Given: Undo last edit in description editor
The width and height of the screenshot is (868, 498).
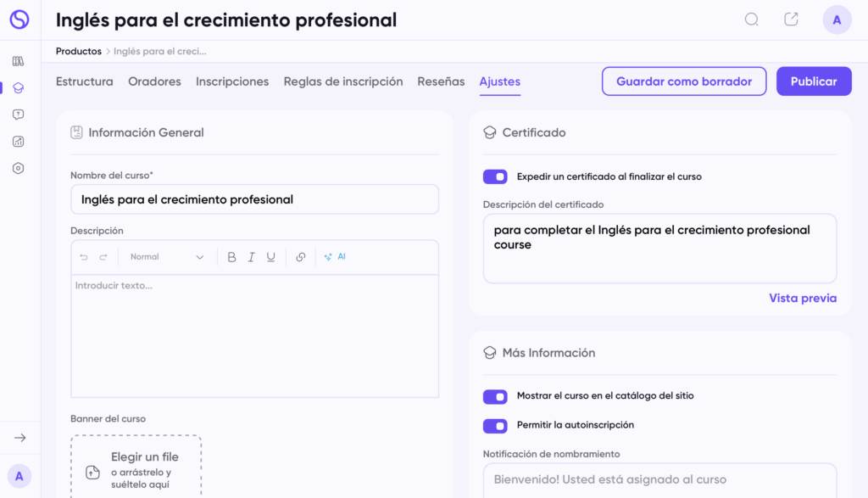Looking at the screenshot, I should pyautogui.click(x=84, y=257).
